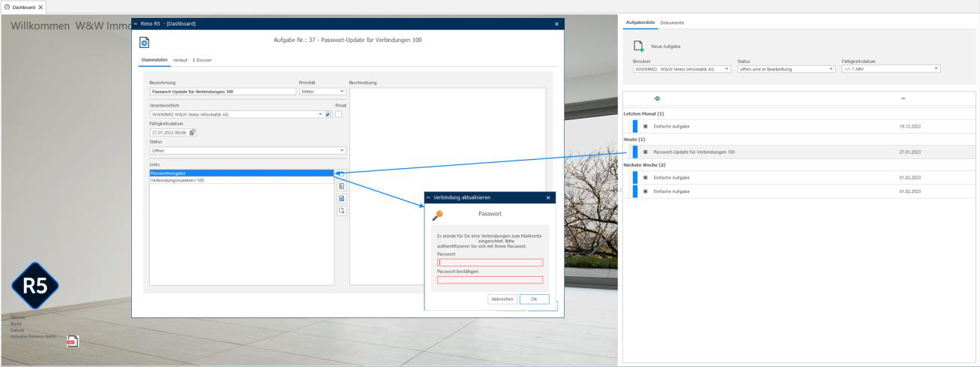
Task: Click the icon of the 19.12.2022 Einfache Aufgabe row
Action: point(646,126)
